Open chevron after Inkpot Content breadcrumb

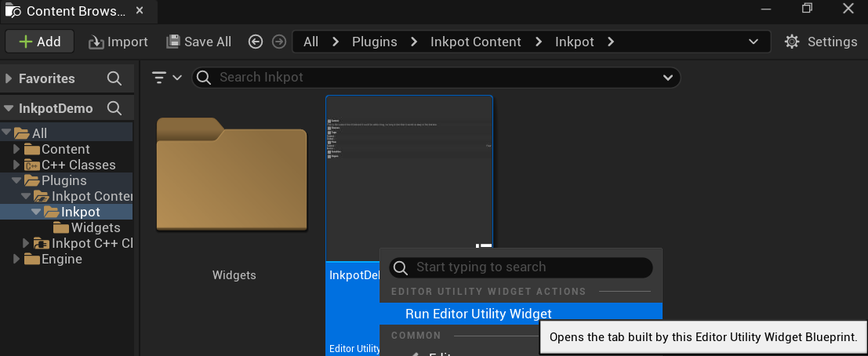point(538,42)
